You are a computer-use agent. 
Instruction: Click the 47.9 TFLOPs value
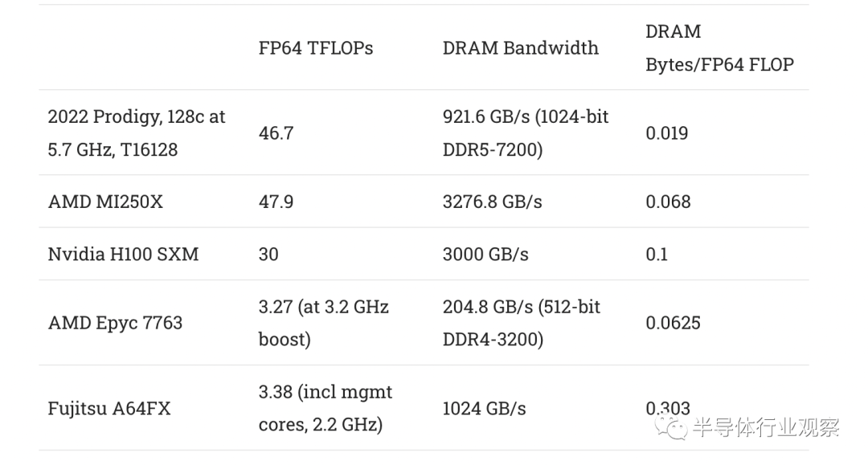tap(276, 202)
